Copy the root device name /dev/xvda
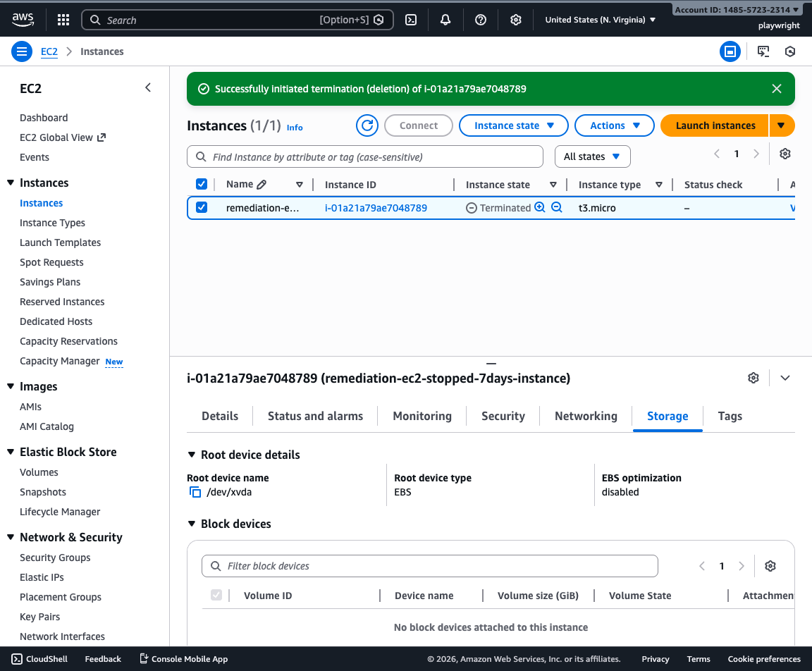The width and height of the screenshot is (812, 671). click(x=195, y=492)
